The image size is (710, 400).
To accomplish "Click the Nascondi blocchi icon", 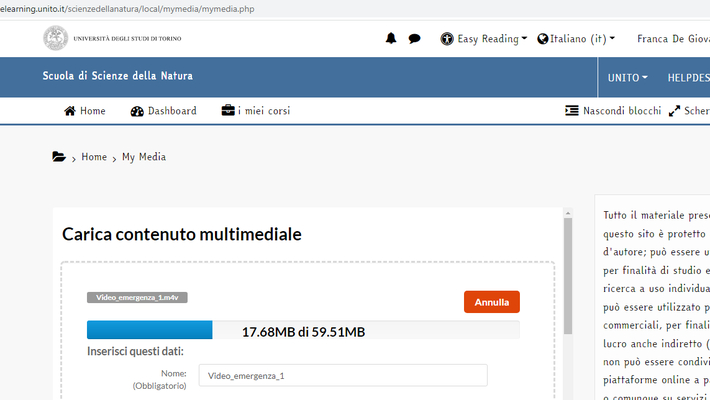I will 571,111.
